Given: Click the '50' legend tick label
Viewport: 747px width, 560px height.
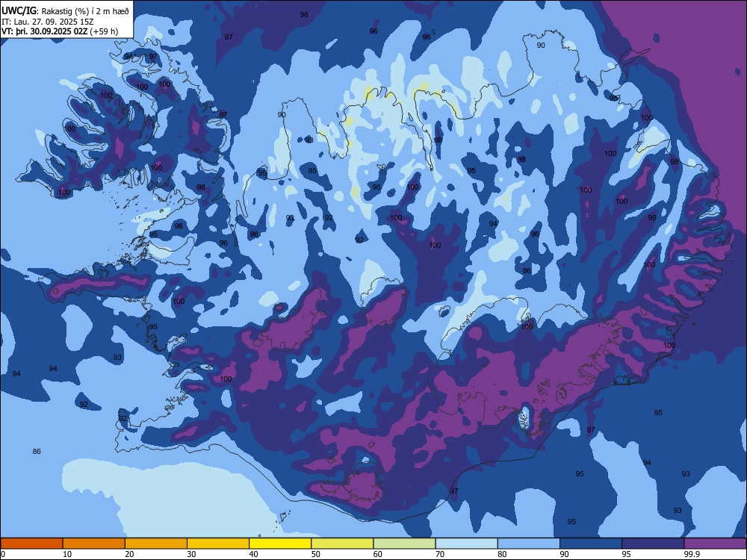Looking at the screenshot, I should point(315,554).
